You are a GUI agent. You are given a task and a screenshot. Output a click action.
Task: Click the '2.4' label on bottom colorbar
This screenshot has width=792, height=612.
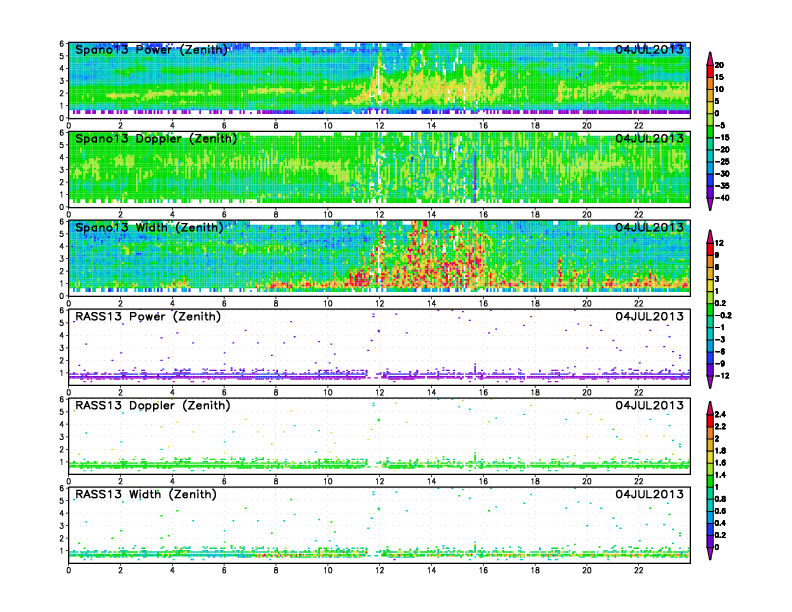(721, 415)
